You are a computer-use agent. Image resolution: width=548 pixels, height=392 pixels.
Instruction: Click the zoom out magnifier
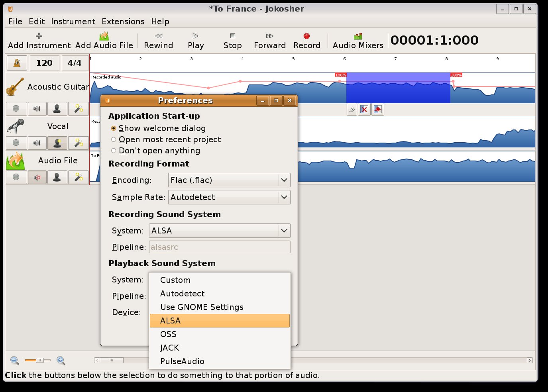pyautogui.click(x=15, y=361)
